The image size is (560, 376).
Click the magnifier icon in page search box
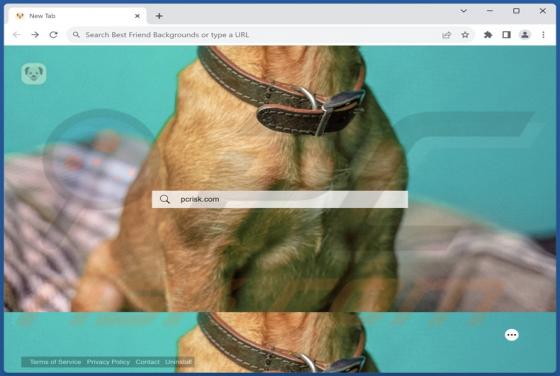(165, 199)
